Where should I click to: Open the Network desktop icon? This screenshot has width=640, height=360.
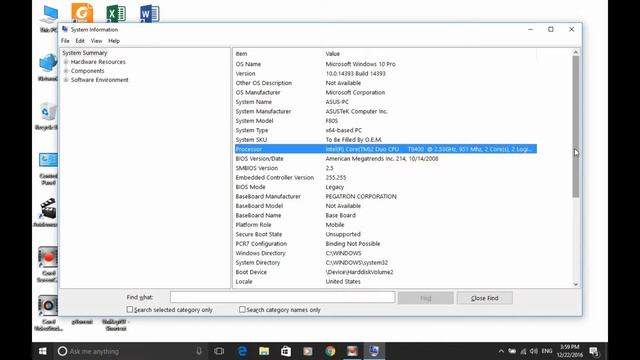48,66
